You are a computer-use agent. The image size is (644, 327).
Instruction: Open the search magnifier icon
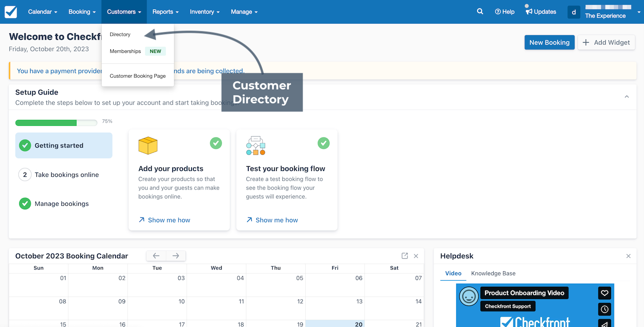click(x=480, y=12)
